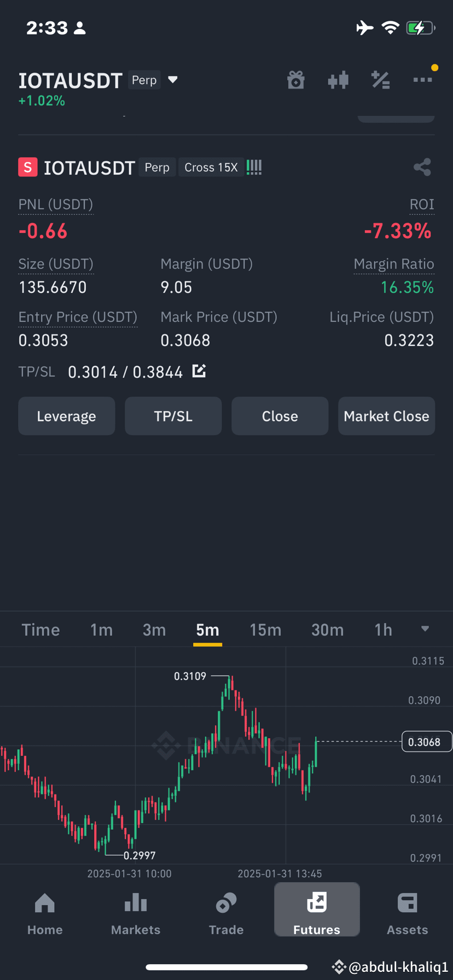Share the IOTAUSDT position

422,167
